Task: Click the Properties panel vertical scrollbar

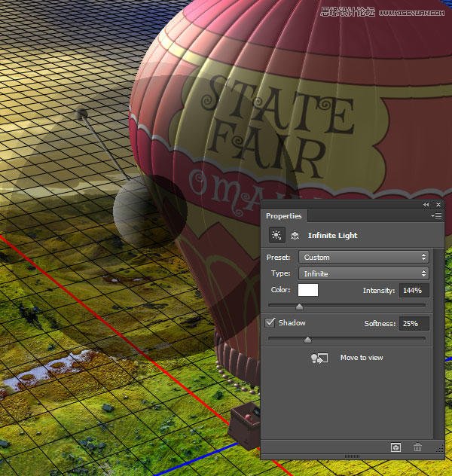Action: pyautogui.click(x=437, y=343)
